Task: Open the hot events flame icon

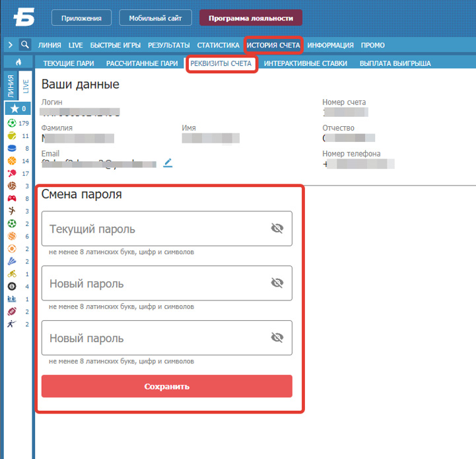Action: point(18,62)
